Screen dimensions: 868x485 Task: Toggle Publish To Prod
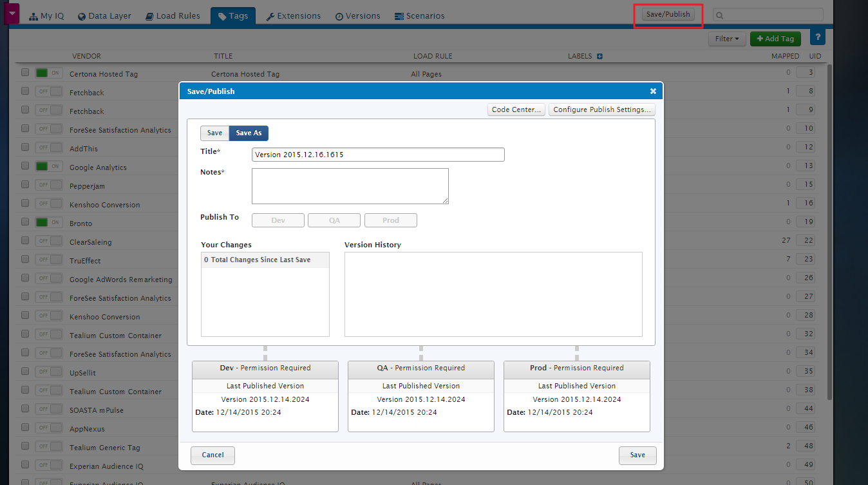(391, 220)
